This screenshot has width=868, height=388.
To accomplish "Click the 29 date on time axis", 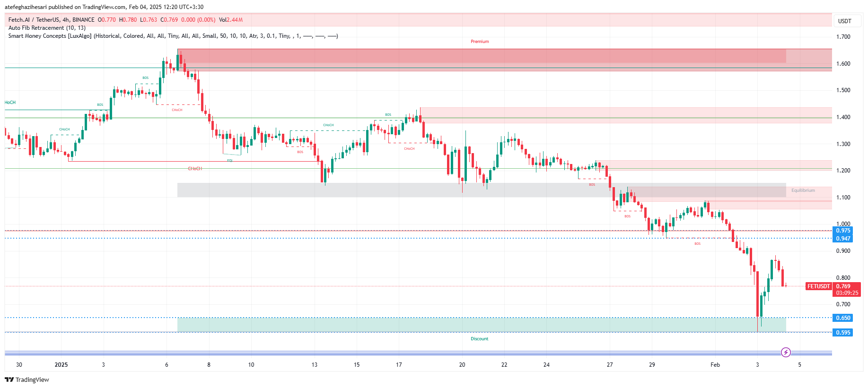I will point(652,365).
